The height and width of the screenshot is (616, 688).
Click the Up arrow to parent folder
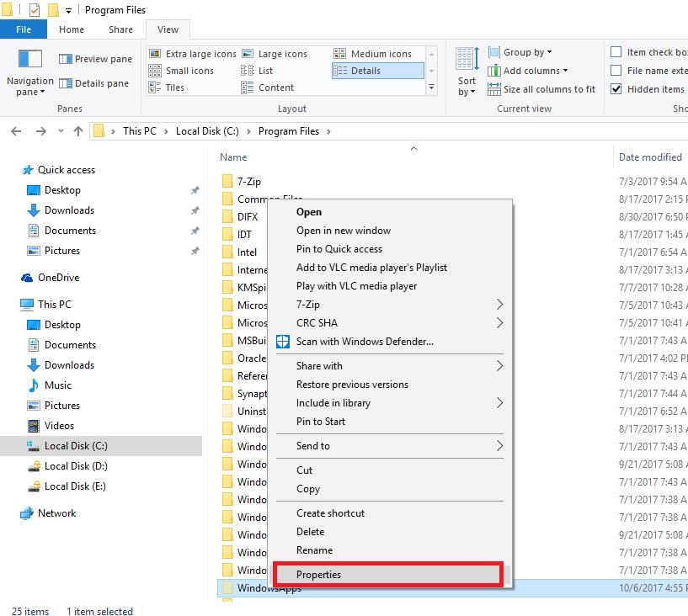pyautogui.click(x=78, y=130)
